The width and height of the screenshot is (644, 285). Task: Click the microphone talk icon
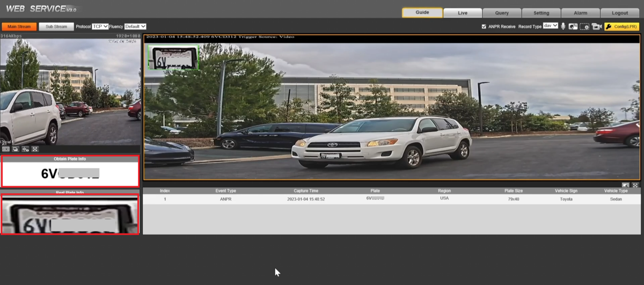[x=563, y=26]
